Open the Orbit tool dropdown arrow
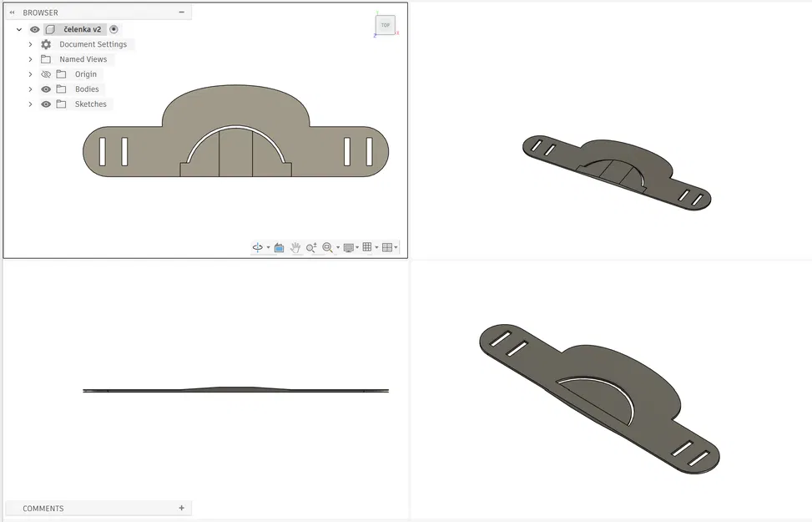 (x=268, y=248)
